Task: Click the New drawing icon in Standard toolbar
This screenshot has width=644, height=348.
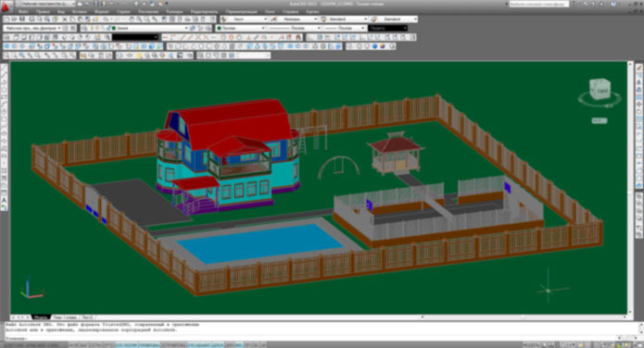Action: (x=7, y=19)
